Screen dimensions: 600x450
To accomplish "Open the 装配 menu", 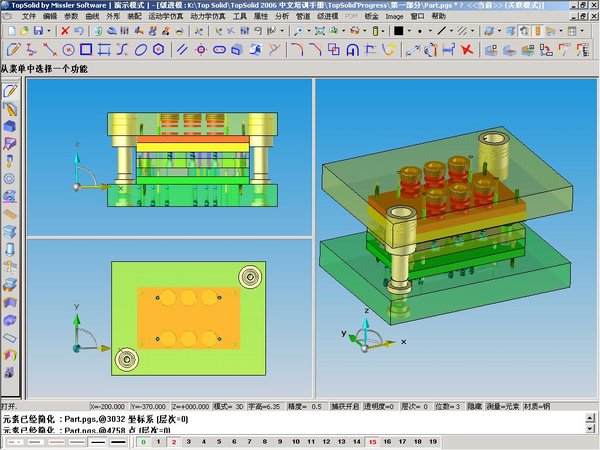I will pos(131,17).
